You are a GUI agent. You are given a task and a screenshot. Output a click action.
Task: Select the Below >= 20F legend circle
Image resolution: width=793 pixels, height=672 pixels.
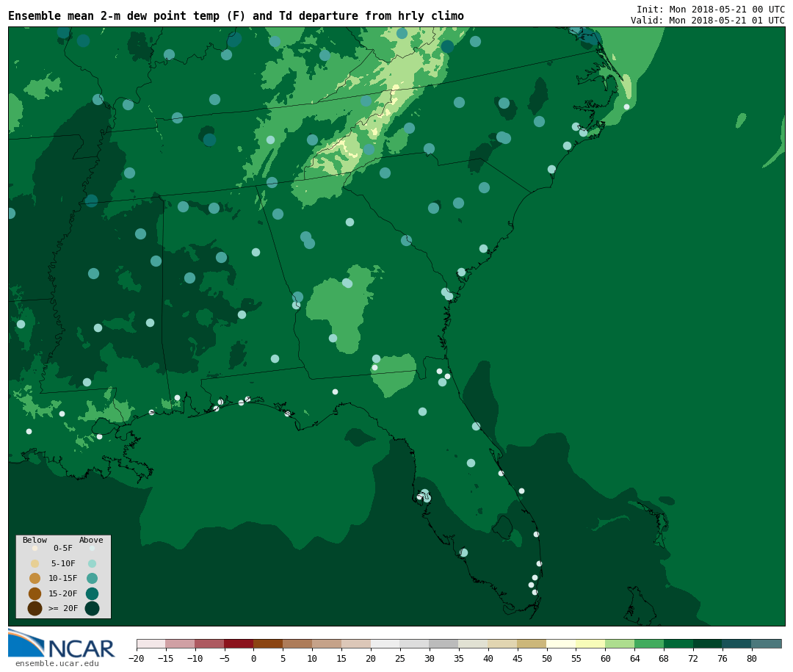35,608
